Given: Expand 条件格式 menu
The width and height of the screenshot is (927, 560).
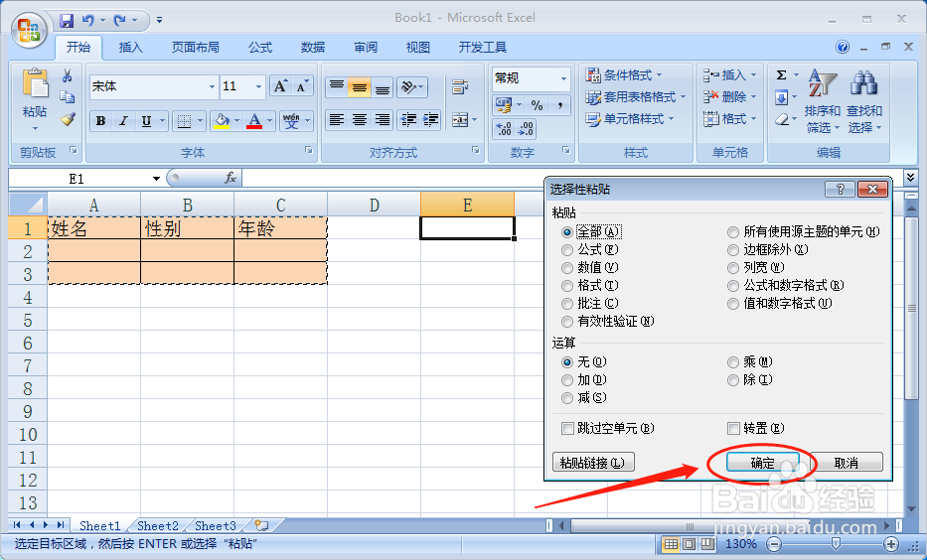Looking at the screenshot, I should (624, 75).
